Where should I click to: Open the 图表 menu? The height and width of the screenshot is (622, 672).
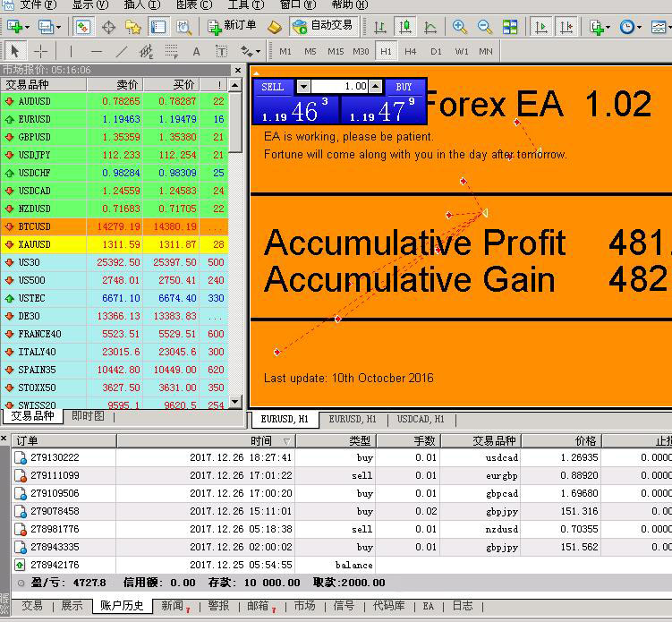[x=193, y=4]
